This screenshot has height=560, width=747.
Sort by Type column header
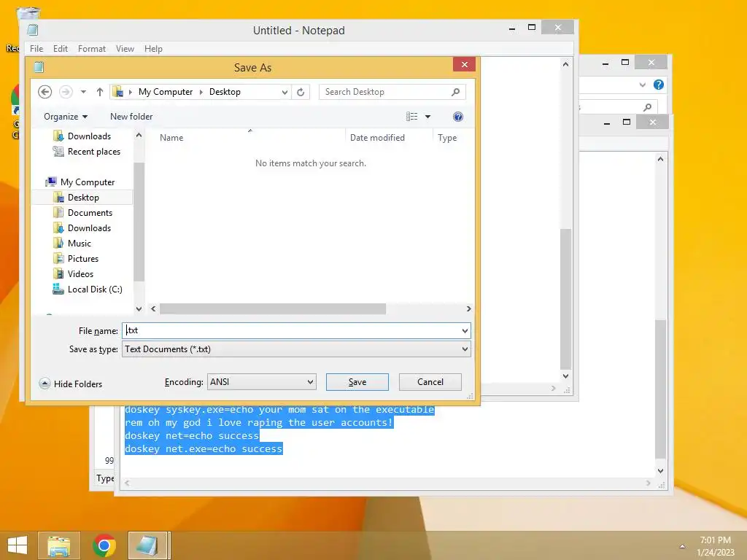click(x=447, y=138)
